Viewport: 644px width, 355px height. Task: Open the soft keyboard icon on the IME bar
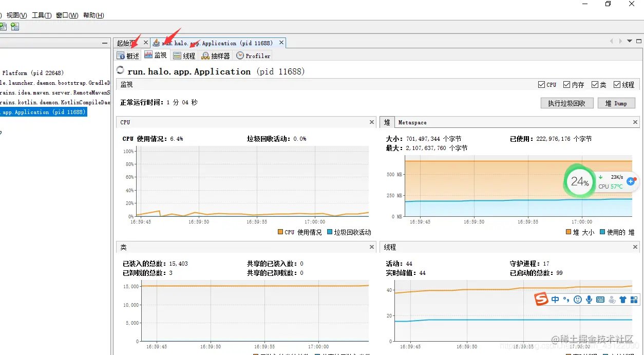[600, 300]
